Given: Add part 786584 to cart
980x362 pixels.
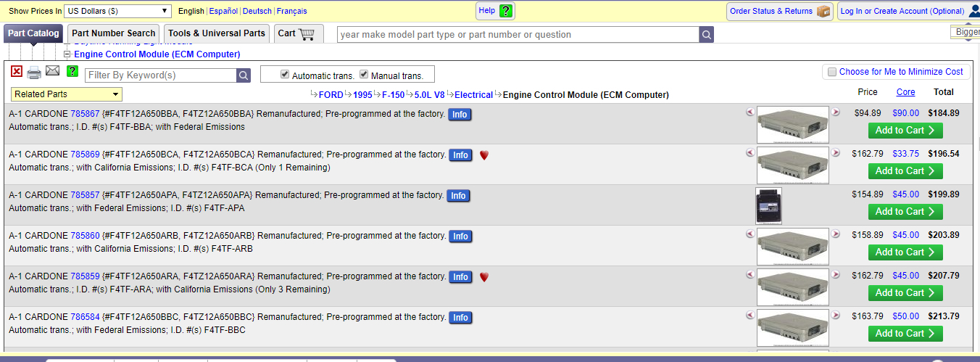Looking at the screenshot, I should (x=905, y=334).
